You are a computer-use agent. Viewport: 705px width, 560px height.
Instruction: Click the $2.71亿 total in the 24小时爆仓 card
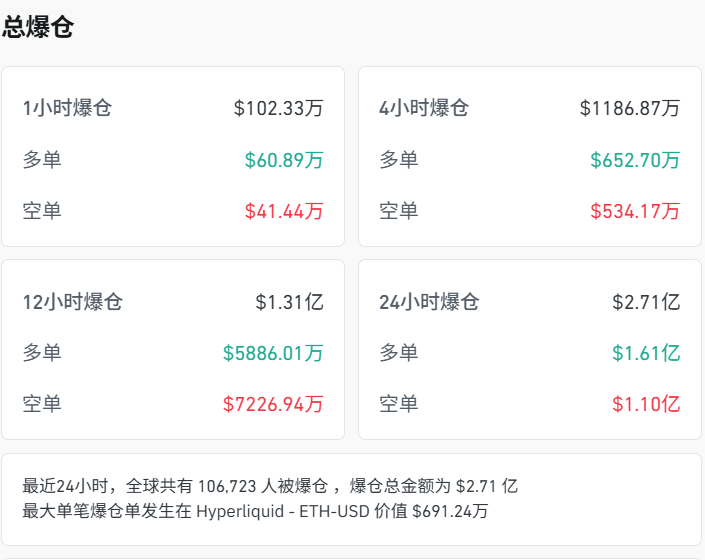(646, 302)
